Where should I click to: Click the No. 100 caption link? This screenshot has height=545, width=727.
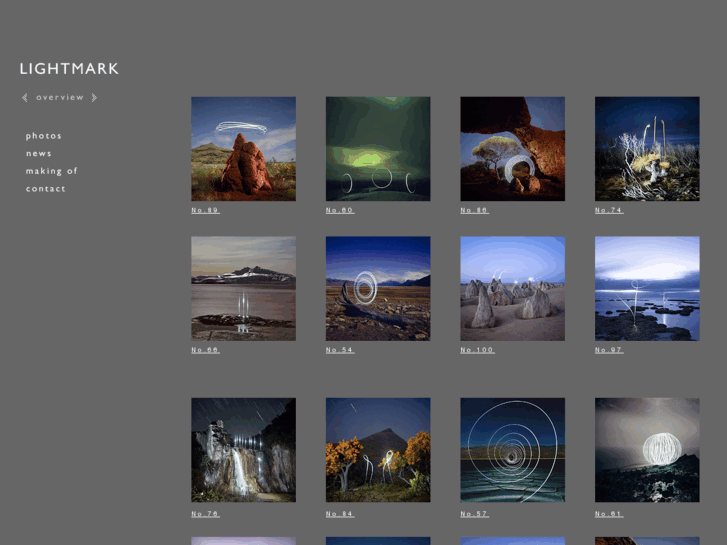click(477, 350)
